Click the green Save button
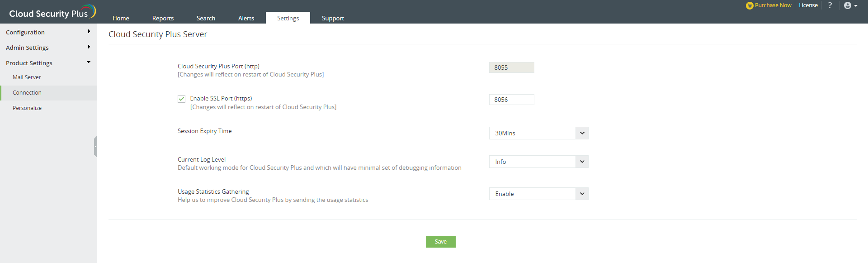Image resolution: width=868 pixels, height=263 pixels. (x=440, y=242)
